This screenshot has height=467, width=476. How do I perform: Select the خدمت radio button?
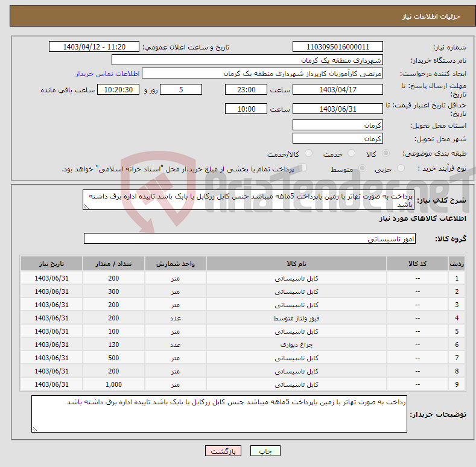point(351,153)
